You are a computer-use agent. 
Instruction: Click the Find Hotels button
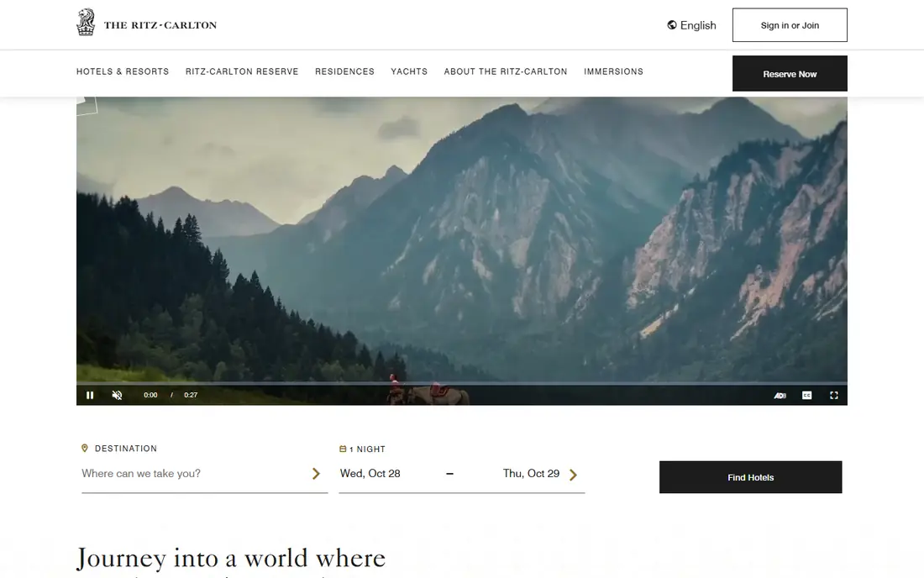750,477
